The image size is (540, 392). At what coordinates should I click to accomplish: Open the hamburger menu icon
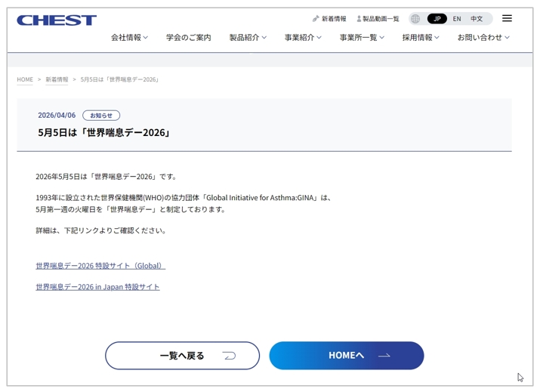tap(507, 18)
